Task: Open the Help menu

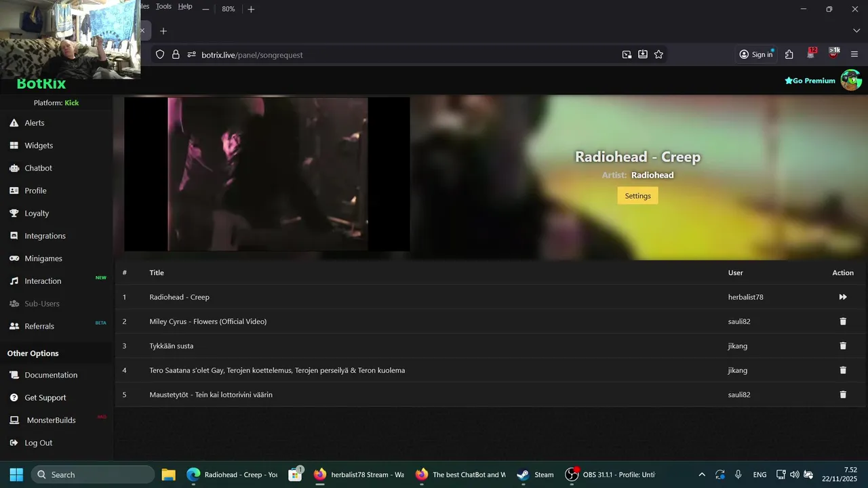Action: (185, 6)
